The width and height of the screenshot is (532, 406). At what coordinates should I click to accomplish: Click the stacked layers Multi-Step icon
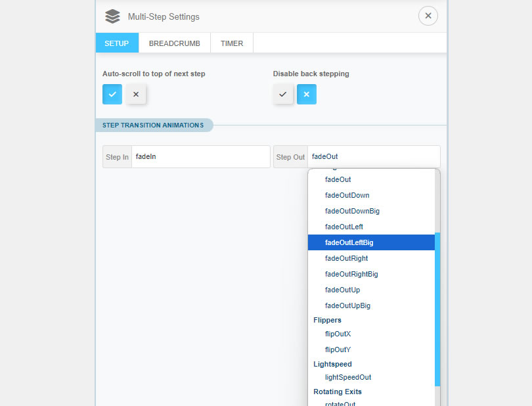click(x=112, y=16)
